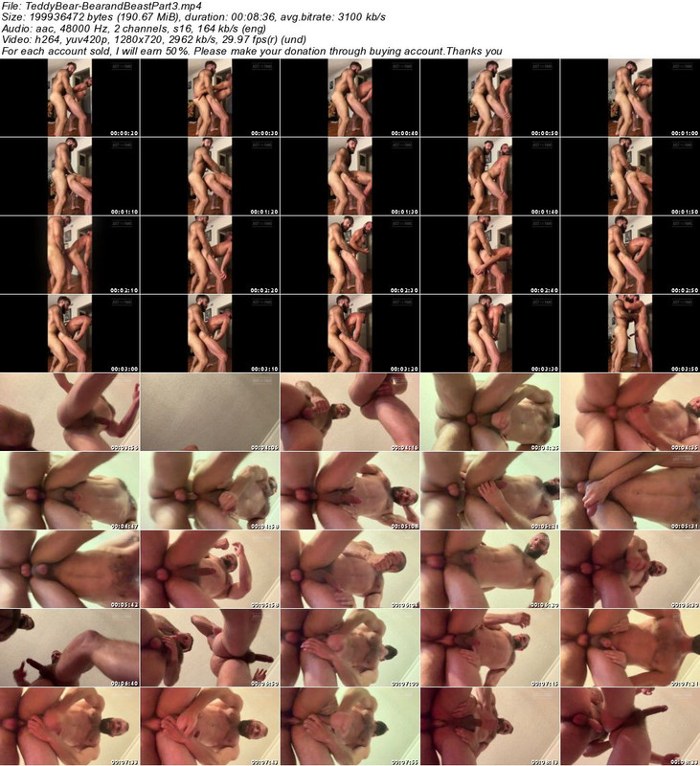Image resolution: width=700 pixels, height=766 pixels.
Task: Open the thumbnail stamped 00:02:50
Action: pyautogui.click(x=629, y=254)
